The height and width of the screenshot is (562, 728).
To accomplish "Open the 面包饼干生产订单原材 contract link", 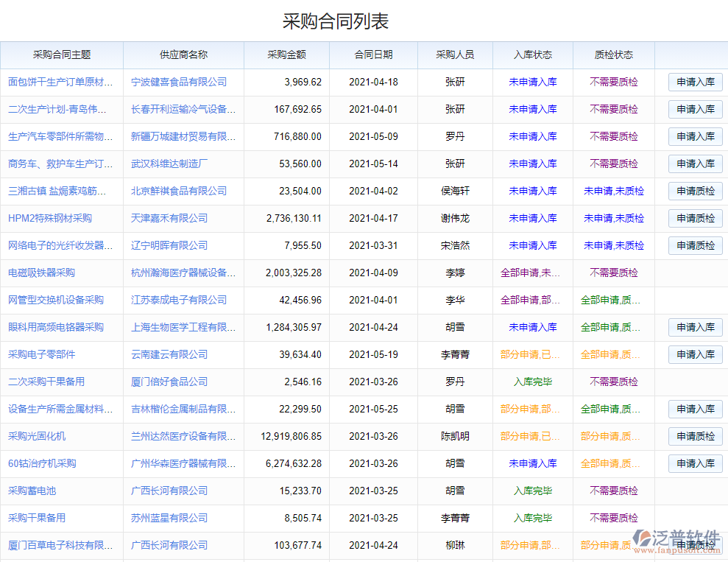I will 59,82.
